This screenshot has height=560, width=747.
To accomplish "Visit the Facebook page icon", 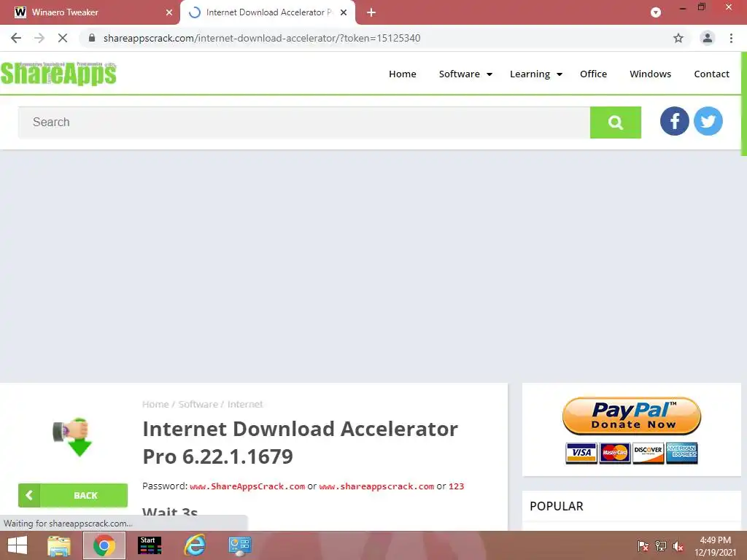I will coord(674,121).
